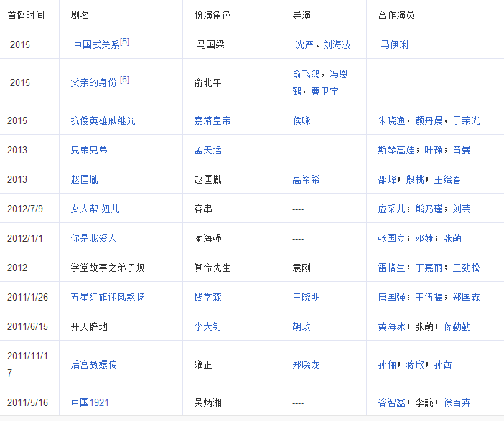Open the 中国式关系 drama link
The image size is (504, 421).
[x=96, y=44]
